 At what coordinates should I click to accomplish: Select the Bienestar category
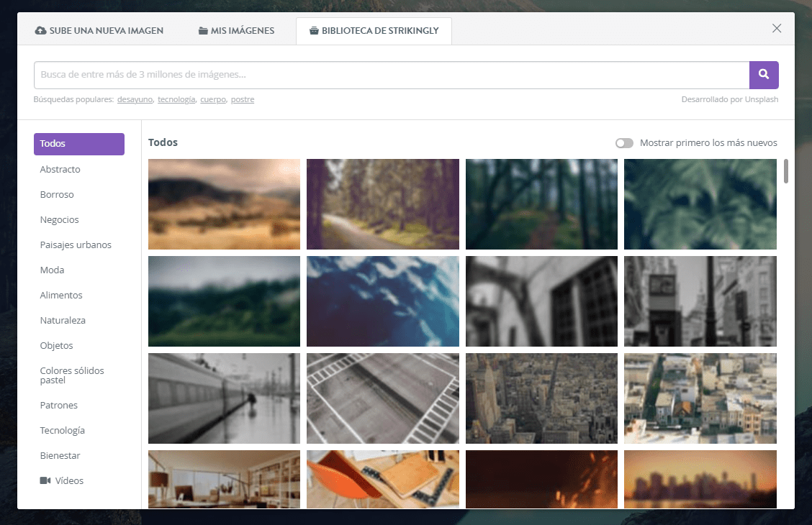(60, 456)
